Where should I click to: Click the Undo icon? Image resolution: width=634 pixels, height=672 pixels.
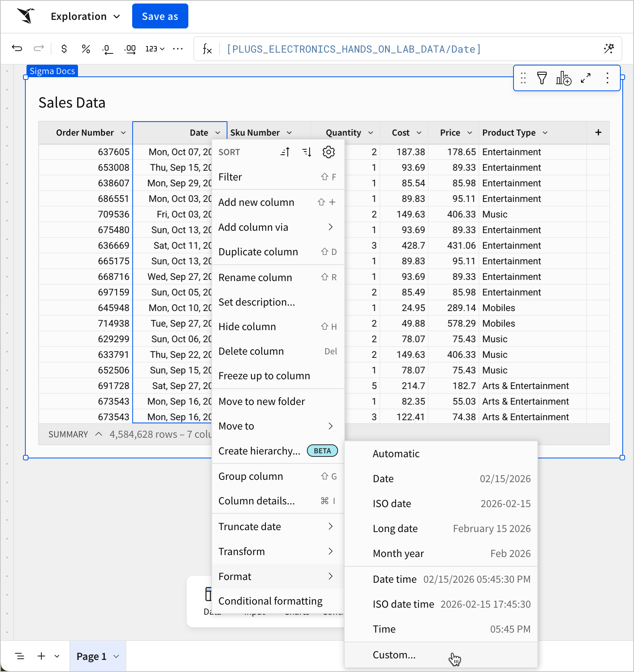17,48
